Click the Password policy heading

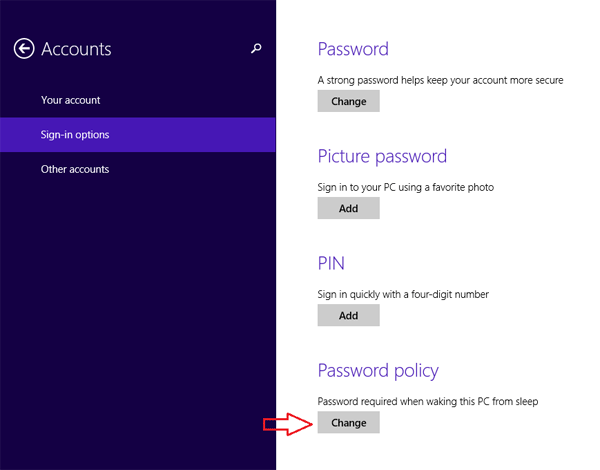tap(378, 371)
